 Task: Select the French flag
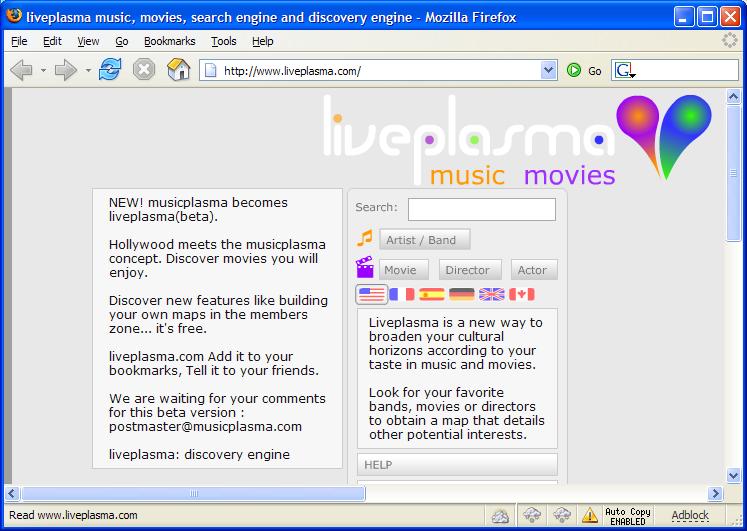point(402,294)
